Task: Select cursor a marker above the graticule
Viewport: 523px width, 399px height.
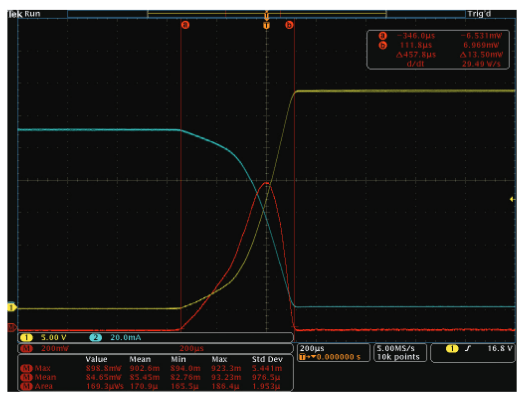Action: coord(185,25)
